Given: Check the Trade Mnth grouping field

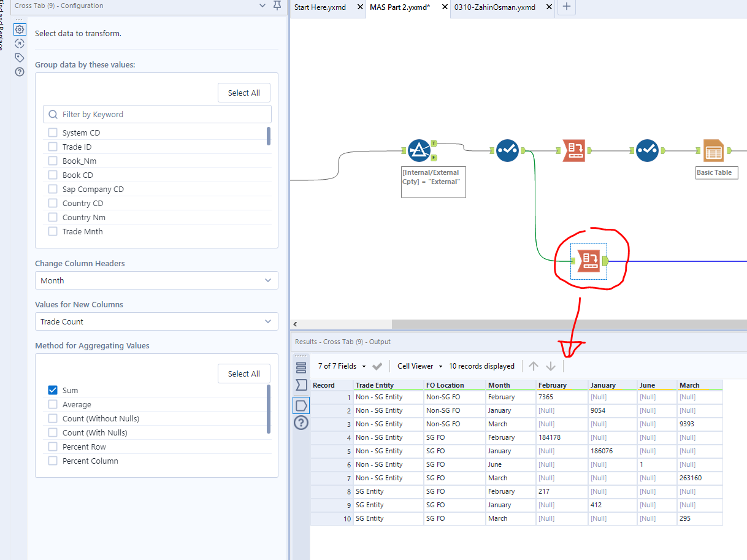Looking at the screenshot, I should tap(52, 231).
